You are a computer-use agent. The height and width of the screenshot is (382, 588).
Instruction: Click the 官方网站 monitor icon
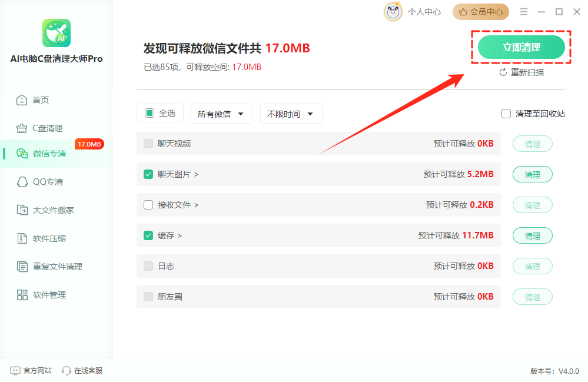15,371
